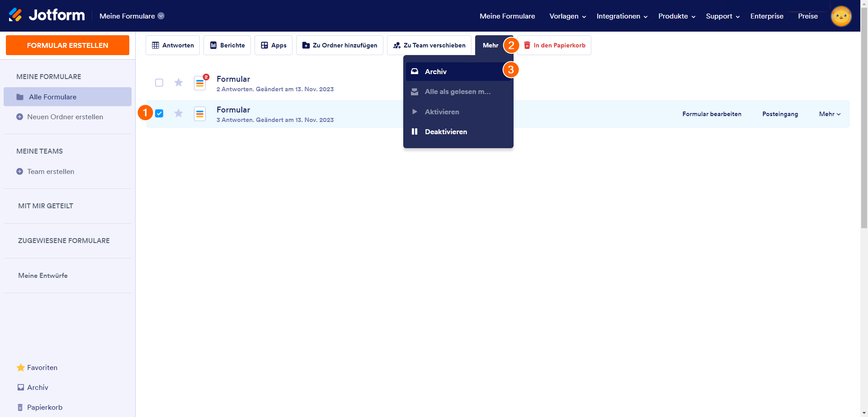The height and width of the screenshot is (417, 868).
Task: Expand the Support menu
Action: pos(723,16)
